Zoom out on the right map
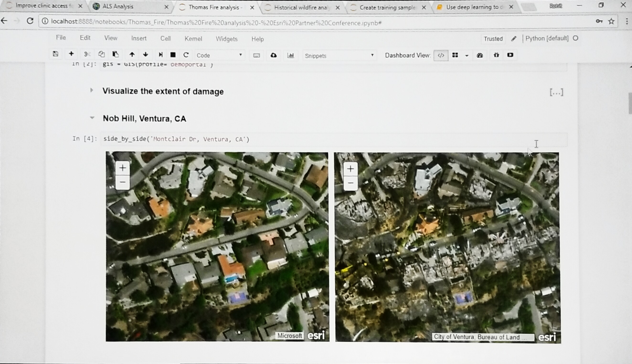 point(351,183)
